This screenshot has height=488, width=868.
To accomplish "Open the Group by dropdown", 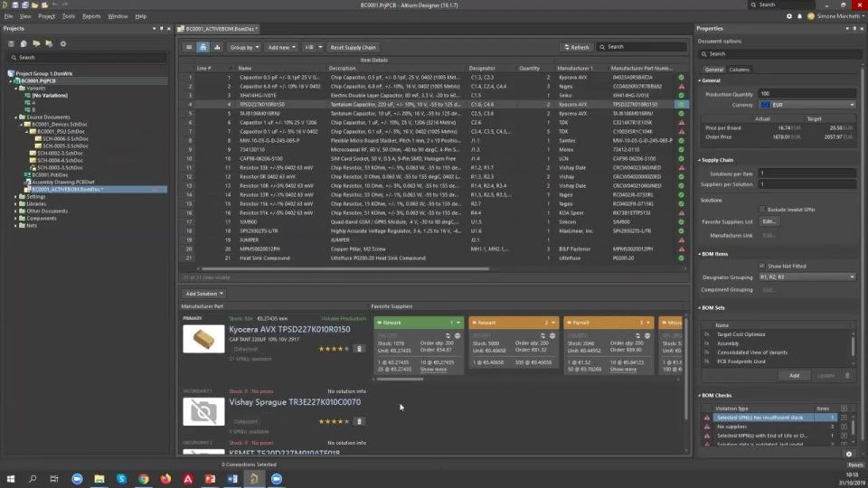I will [244, 48].
